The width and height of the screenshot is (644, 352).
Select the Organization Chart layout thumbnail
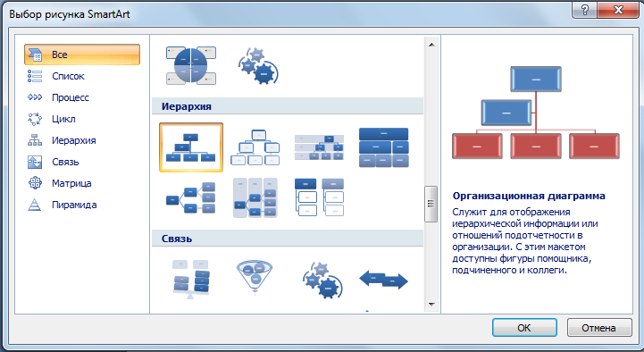pyautogui.click(x=191, y=147)
